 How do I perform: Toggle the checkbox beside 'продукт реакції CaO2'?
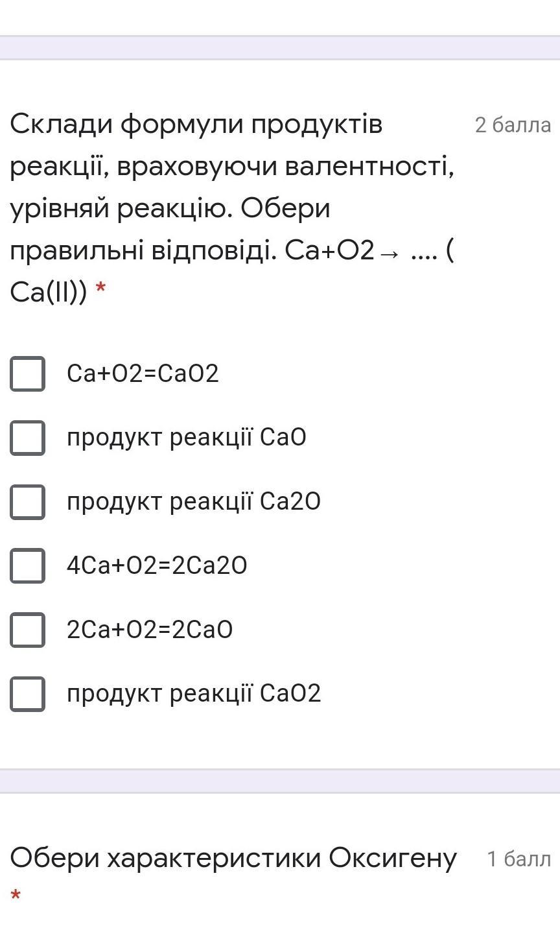[27, 694]
